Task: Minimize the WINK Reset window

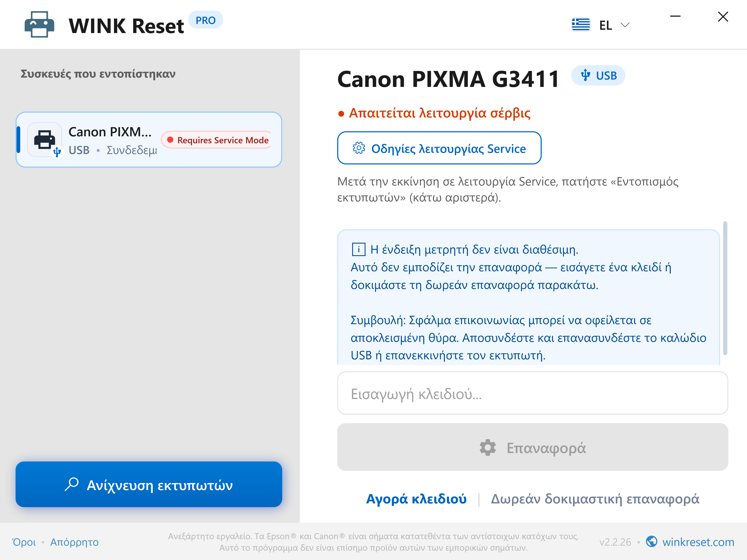Action: pos(675,16)
